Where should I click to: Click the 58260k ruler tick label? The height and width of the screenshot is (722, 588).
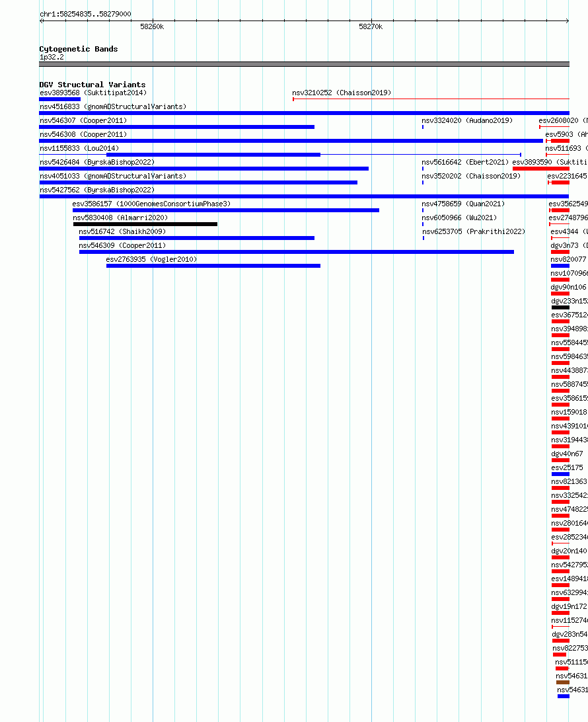tap(152, 26)
